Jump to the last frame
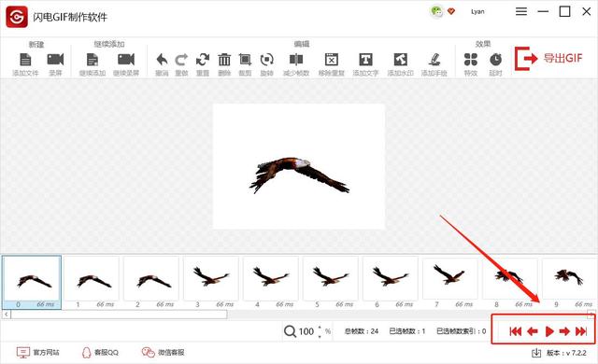The width and height of the screenshot is (598, 364). click(x=581, y=331)
